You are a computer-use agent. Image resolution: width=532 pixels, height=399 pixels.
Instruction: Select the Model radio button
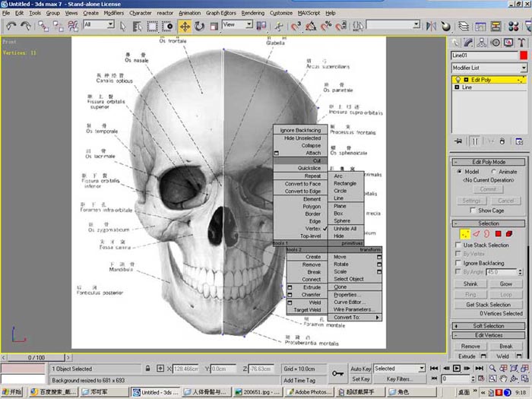(x=459, y=172)
